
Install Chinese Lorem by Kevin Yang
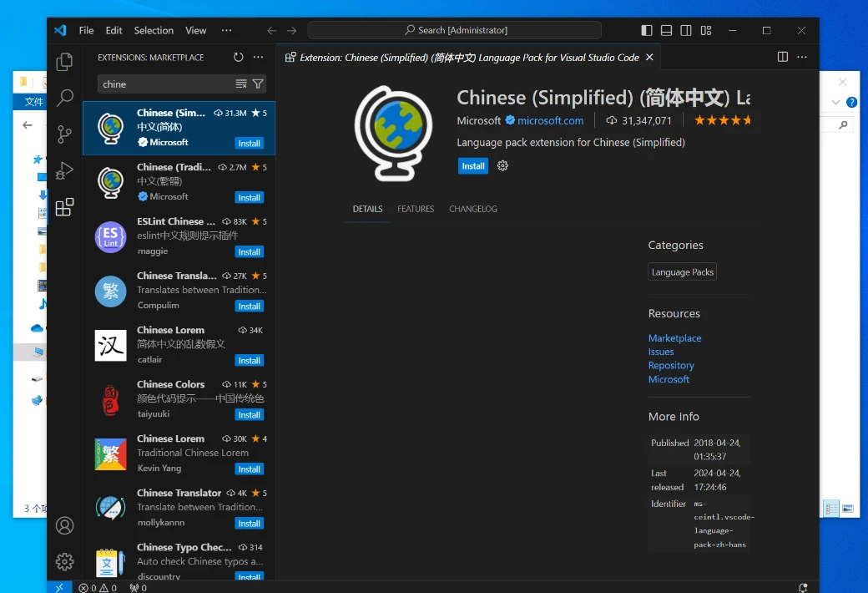249,469
